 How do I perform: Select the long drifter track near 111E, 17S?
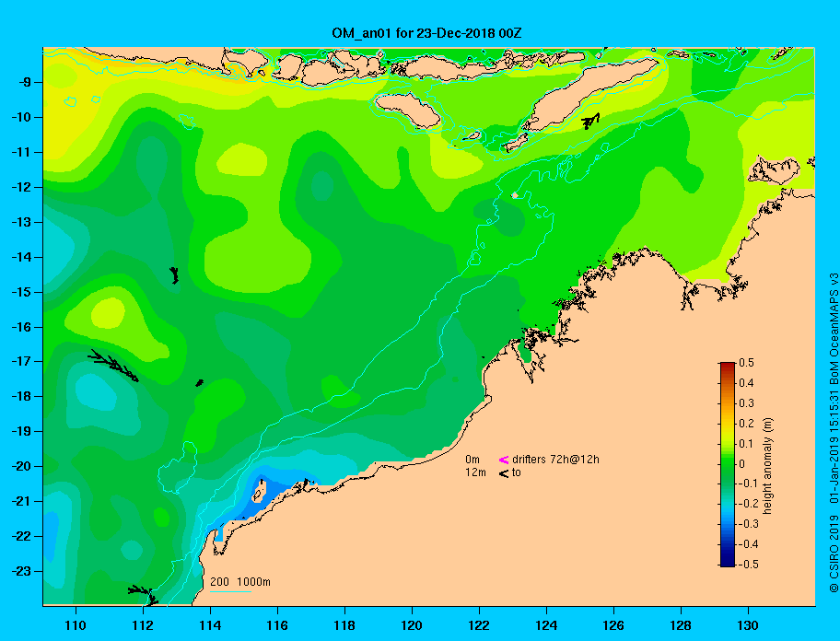coord(113,366)
